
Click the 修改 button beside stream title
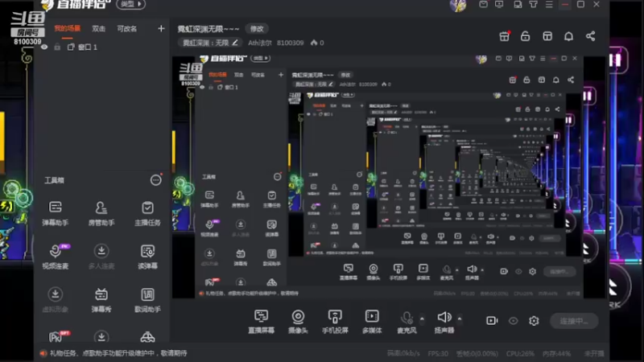click(x=257, y=29)
